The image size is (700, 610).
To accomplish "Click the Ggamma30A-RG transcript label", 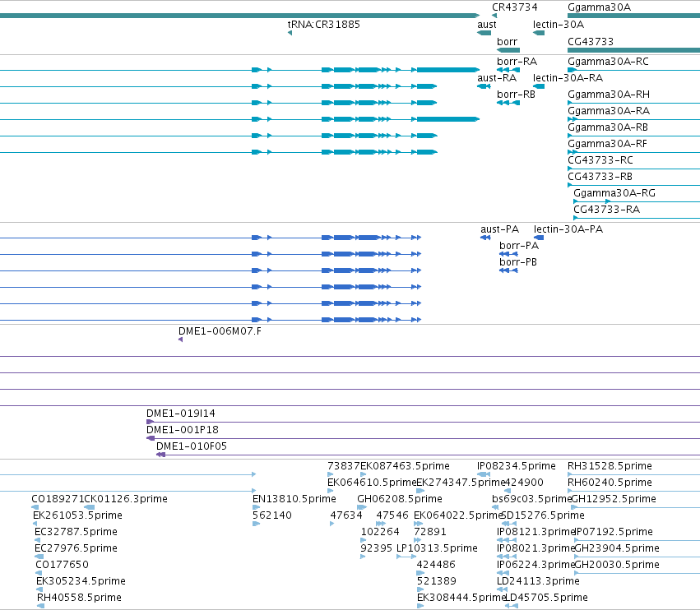I will click(614, 193).
